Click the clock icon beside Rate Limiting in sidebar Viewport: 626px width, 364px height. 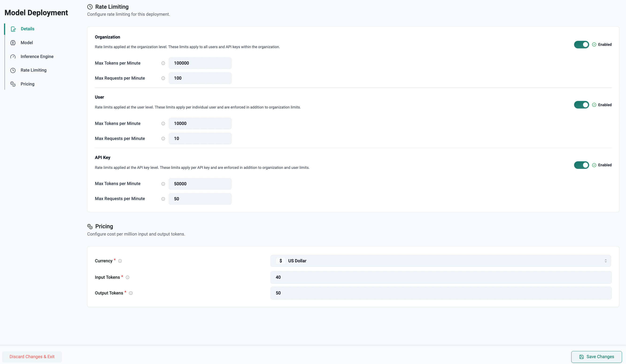pos(13,70)
